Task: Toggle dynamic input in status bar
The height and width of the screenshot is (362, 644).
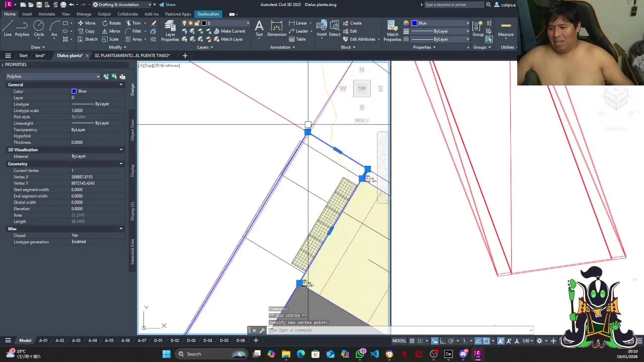Action: [x=435, y=340]
